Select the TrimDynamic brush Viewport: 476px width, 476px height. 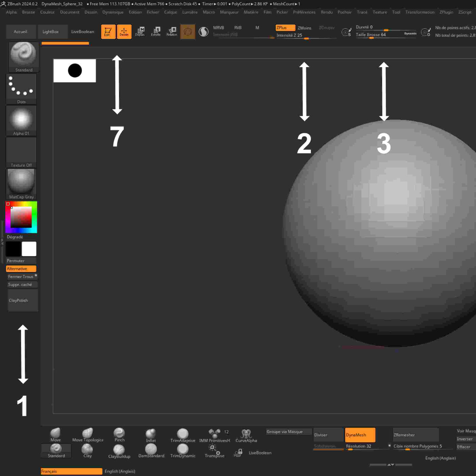[183, 450]
